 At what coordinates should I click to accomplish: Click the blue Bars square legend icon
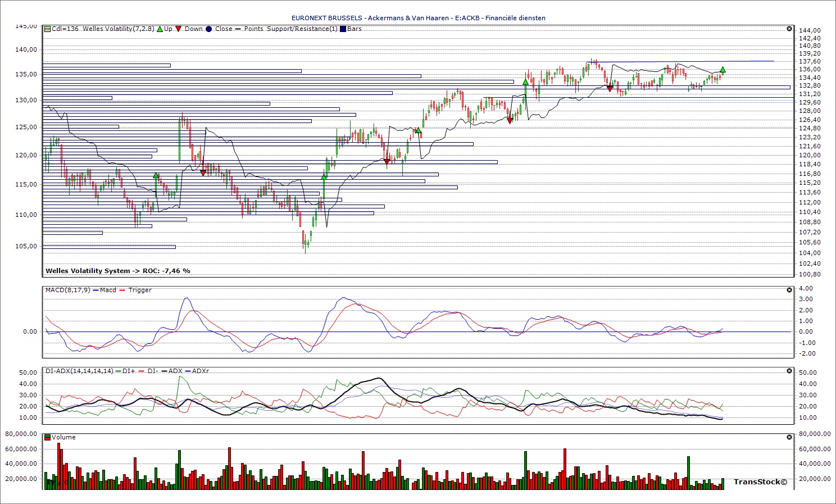(x=343, y=29)
